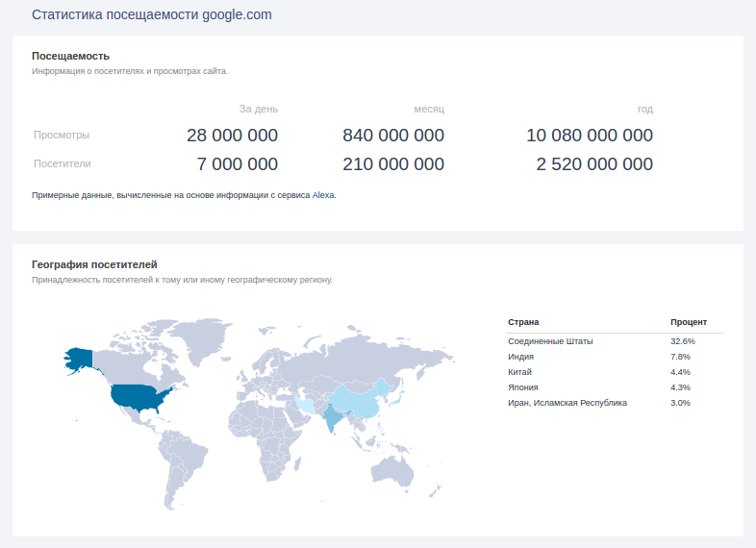Click the highlighted United States on the map
This screenshot has width=756, height=548.
click(140, 396)
